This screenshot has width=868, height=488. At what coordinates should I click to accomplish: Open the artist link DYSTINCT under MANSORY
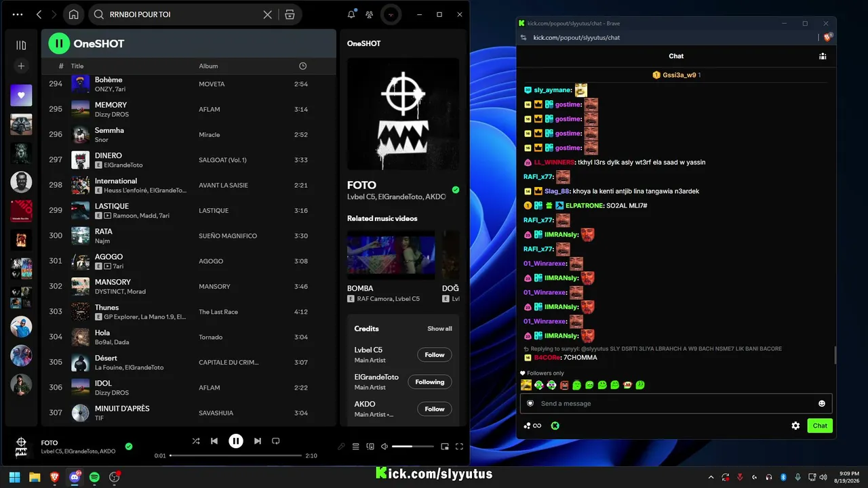click(109, 292)
